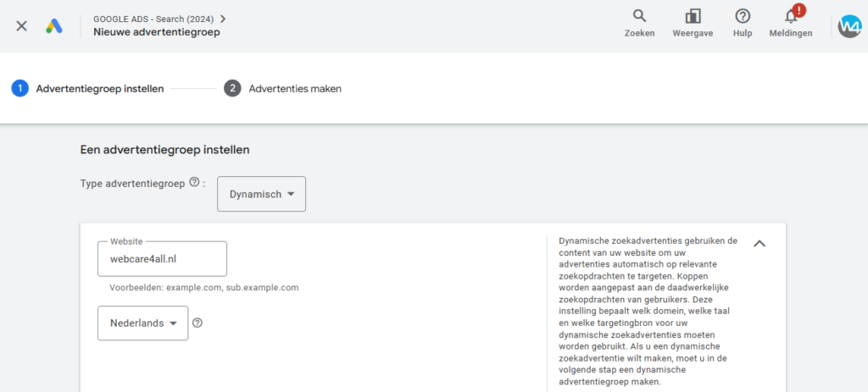Open the Hulp help menu
The image size is (868, 392).
pos(743,16)
